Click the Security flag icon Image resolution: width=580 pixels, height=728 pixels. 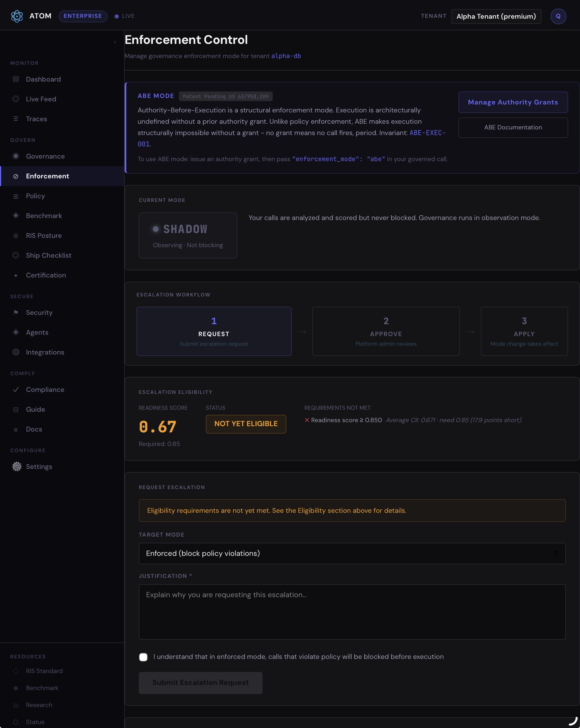pos(16,312)
